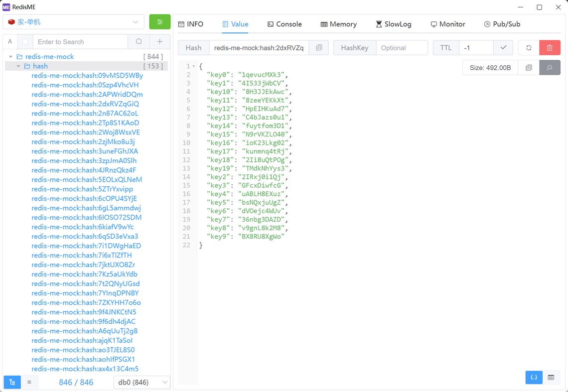Open the Pub/Sub tab
The width and height of the screenshot is (568, 392).
click(502, 24)
